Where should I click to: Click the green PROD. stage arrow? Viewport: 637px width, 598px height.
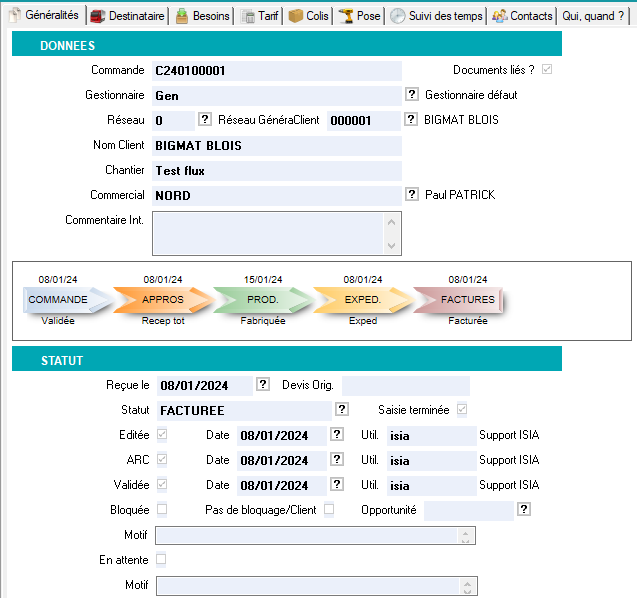262,299
